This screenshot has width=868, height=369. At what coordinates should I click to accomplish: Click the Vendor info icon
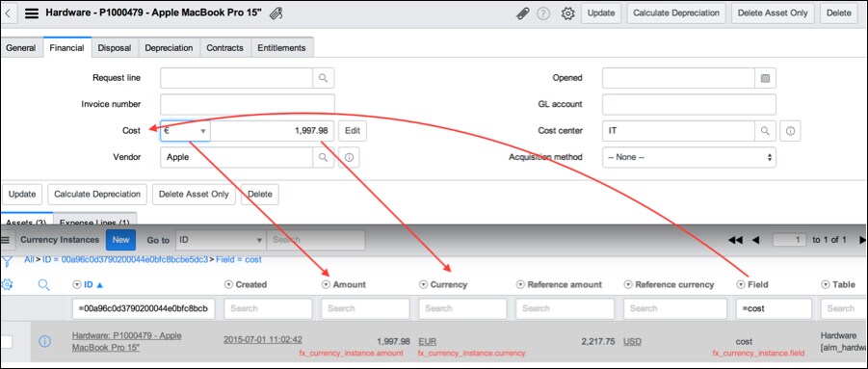[349, 157]
